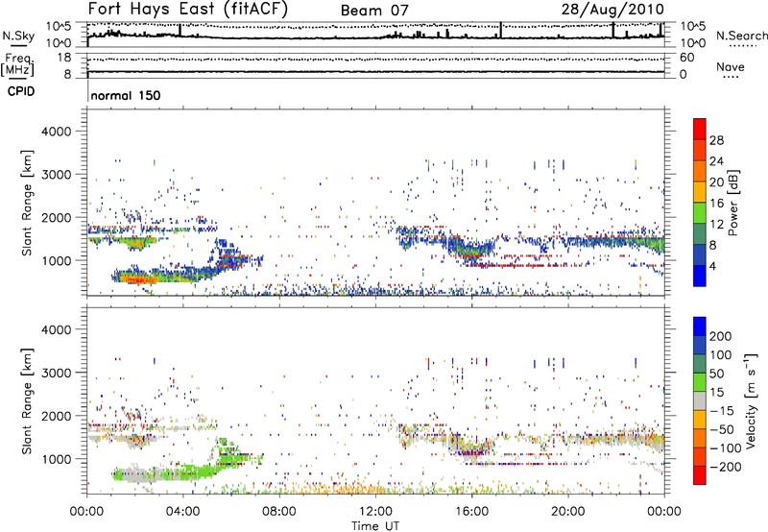This screenshot has height=532, width=768.
Task: Click the red top segment of Power colorbar
Action: (x=700, y=129)
